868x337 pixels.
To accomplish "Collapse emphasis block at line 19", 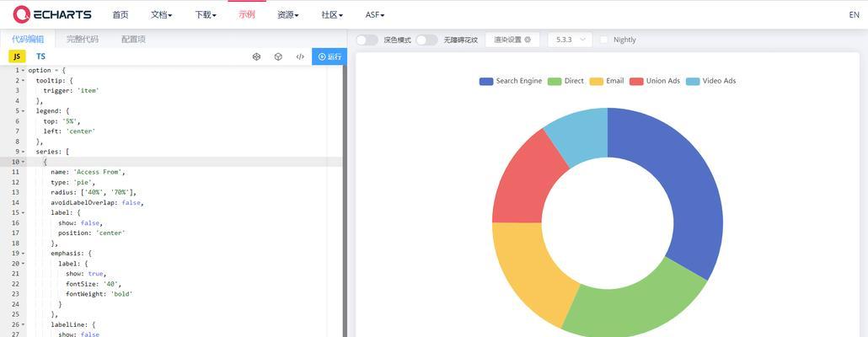I will tap(23, 254).
